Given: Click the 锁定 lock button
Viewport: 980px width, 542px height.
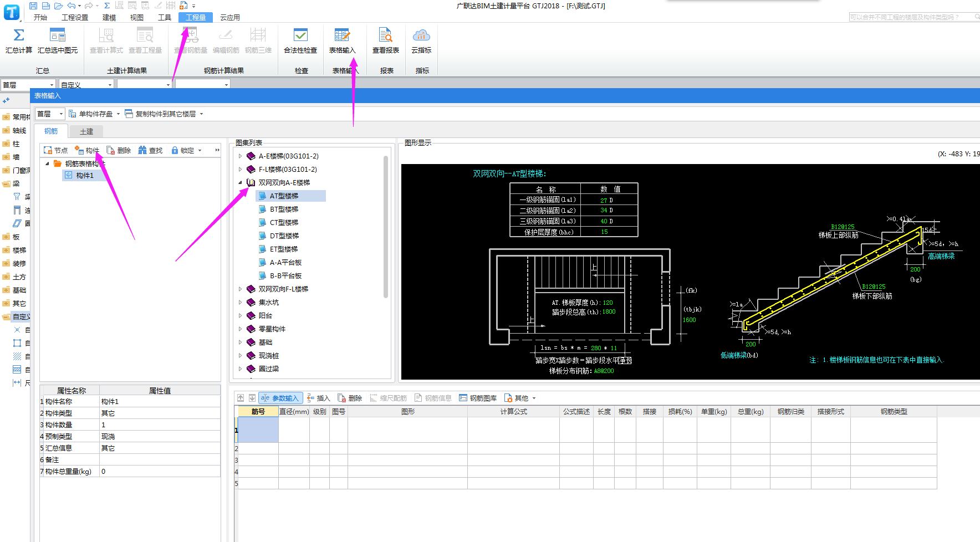Looking at the screenshot, I should click(x=183, y=150).
